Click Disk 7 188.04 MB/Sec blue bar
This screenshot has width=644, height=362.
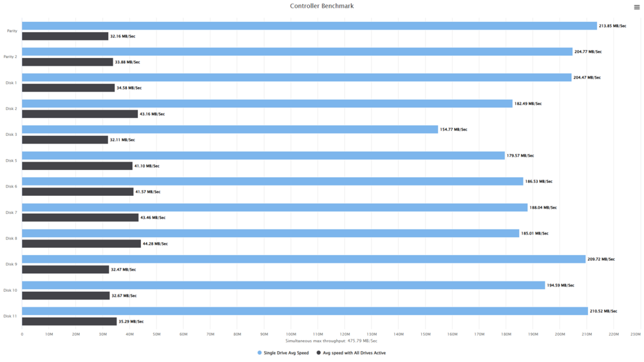tap(275, 207)
